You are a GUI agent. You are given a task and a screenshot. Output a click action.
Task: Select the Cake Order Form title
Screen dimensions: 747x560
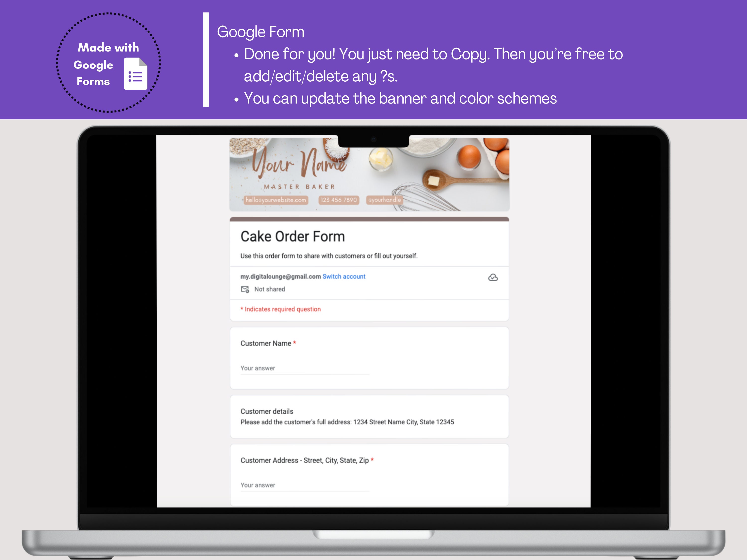293,236
